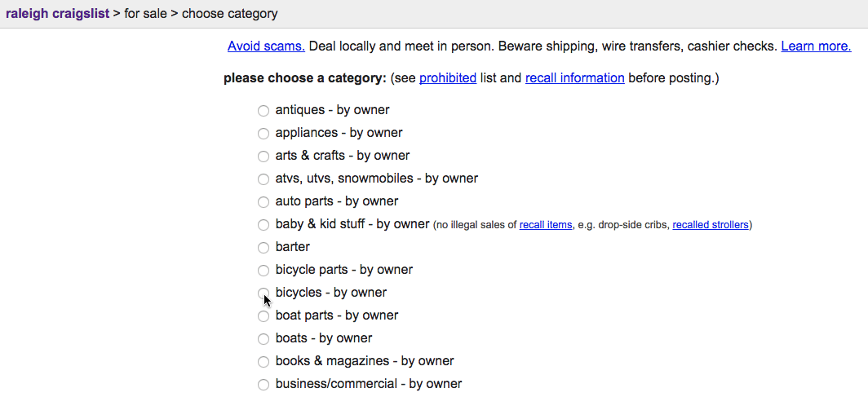
Task: Pick atvs, utvs, snowmobiles - by owner
Action: pos(263,179)
